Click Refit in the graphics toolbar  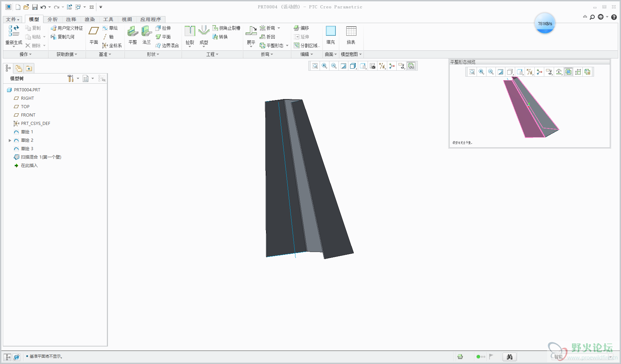[315, 66]
